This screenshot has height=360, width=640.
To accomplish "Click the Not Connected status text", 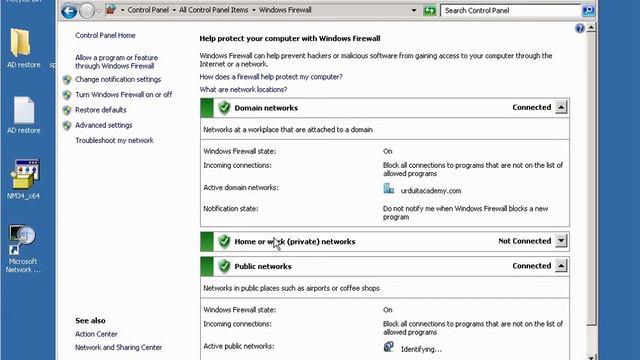I will pyautogui.click(x=524, y=241).
